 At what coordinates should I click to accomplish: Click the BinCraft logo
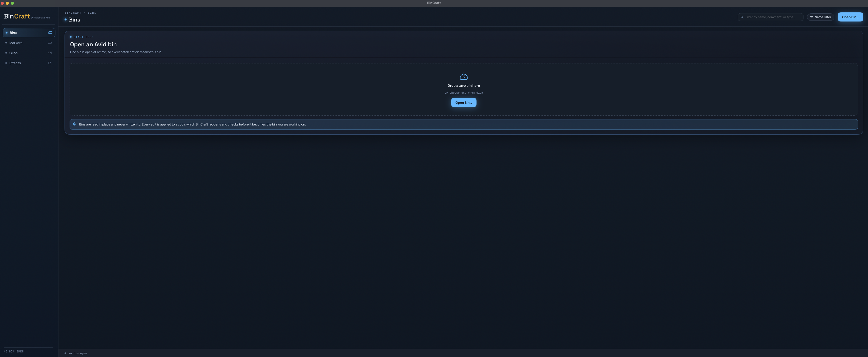17,16
